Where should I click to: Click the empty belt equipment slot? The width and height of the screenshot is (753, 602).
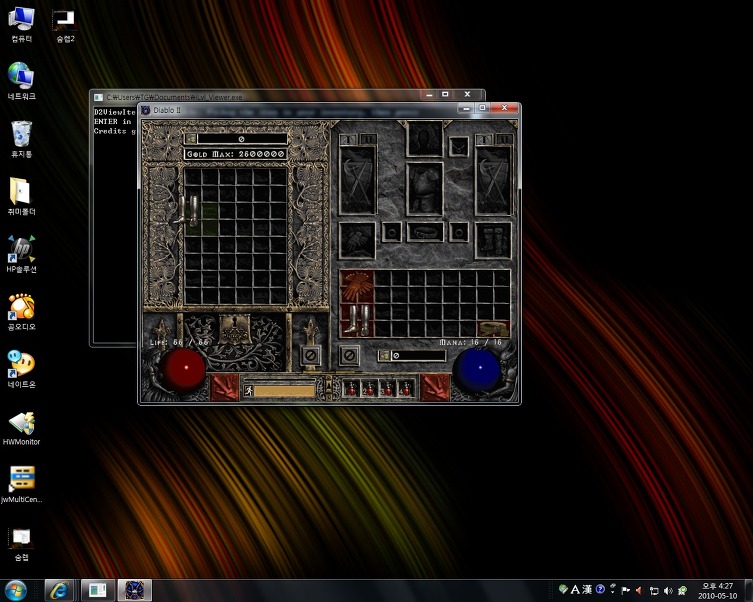tap(425, 233)
